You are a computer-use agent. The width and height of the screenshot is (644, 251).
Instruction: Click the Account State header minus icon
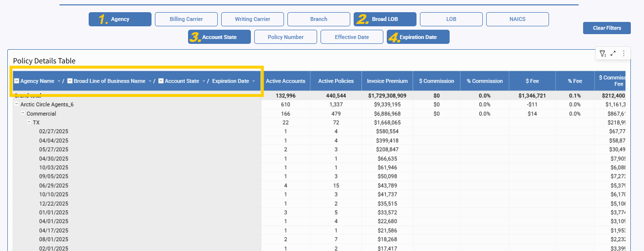[161, 81]
